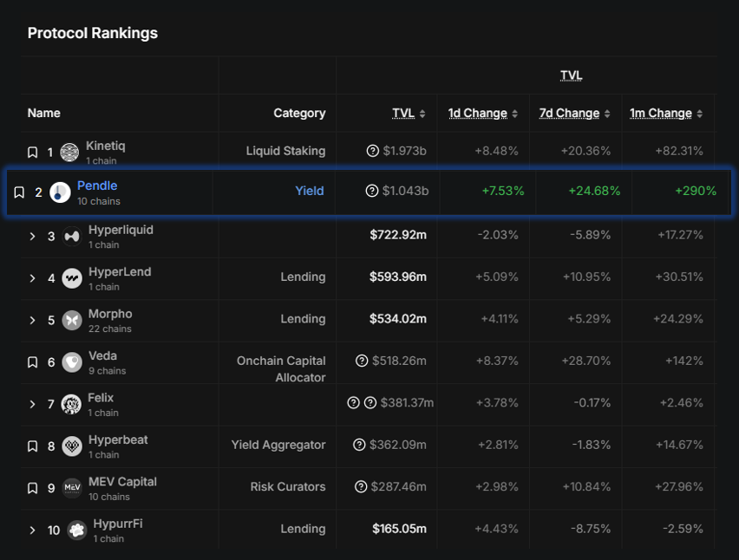Viewport: 739px width, 560px height.
Task: Go to the Morpho protocol page
Action: click(110, 314)
